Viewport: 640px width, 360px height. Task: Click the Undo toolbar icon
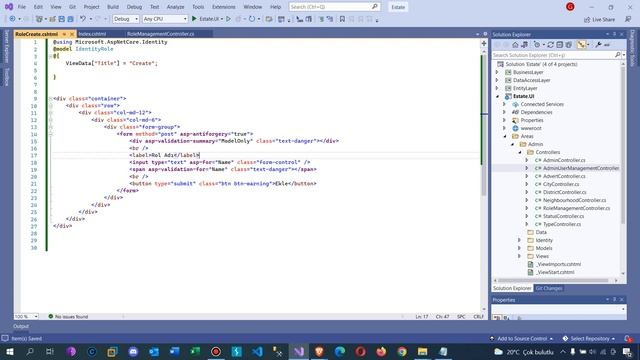83,19
